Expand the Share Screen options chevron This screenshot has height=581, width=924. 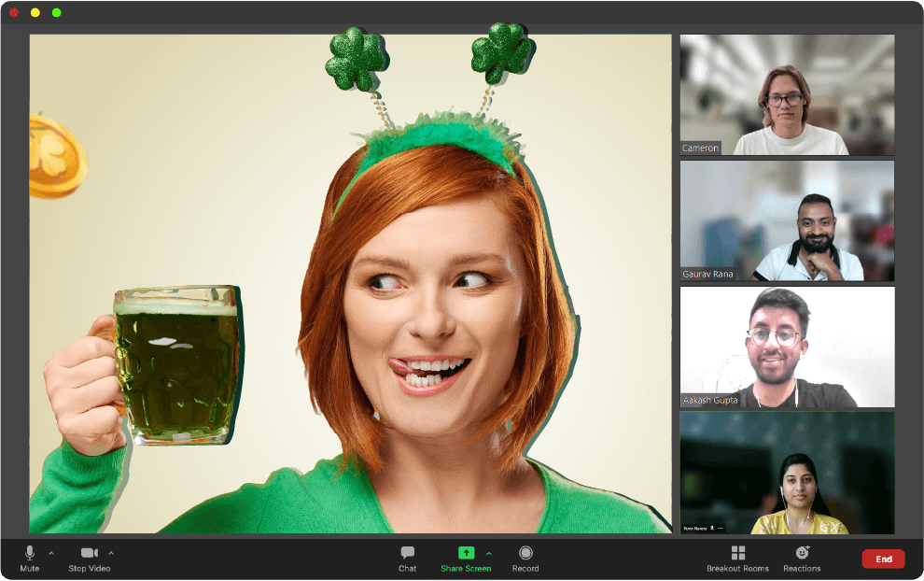point(488,551)
